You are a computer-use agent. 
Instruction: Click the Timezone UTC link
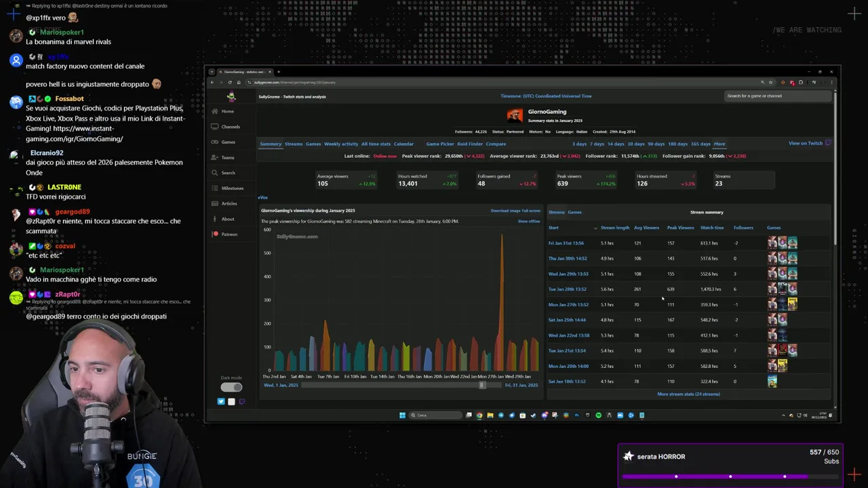click(546, 96)
